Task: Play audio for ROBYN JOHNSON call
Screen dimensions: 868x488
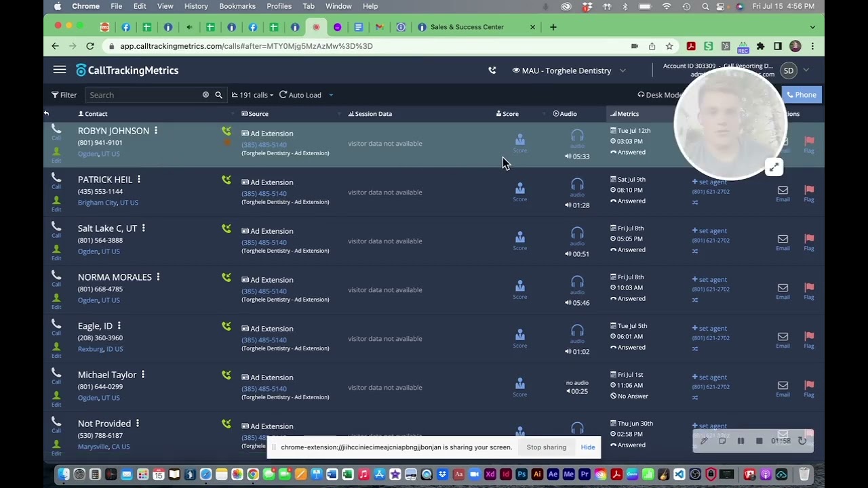Action: tap(577, 138)
